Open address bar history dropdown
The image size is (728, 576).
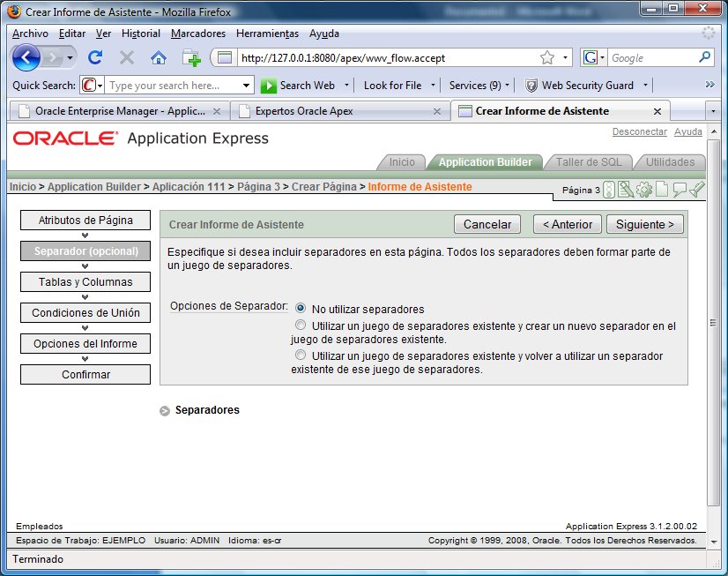click(x=565, y=58)
